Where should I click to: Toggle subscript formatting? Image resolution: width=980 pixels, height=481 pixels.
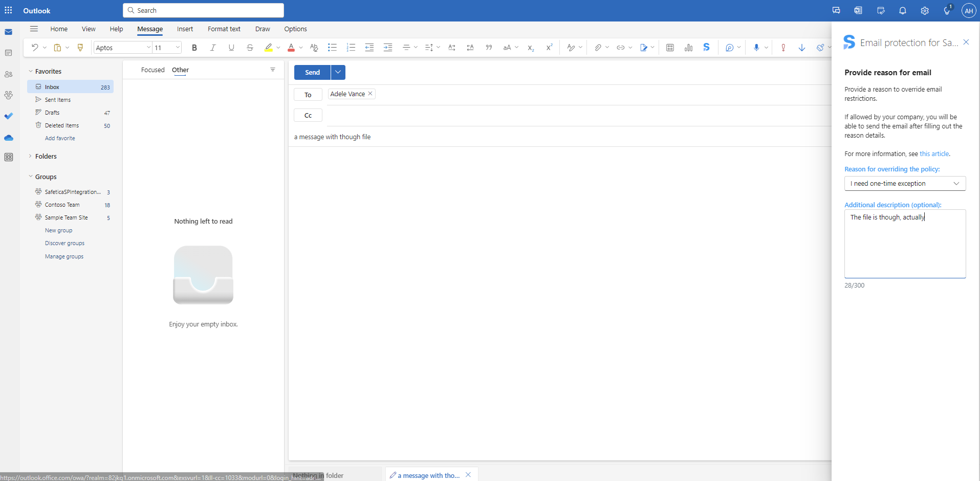[531, 48]
